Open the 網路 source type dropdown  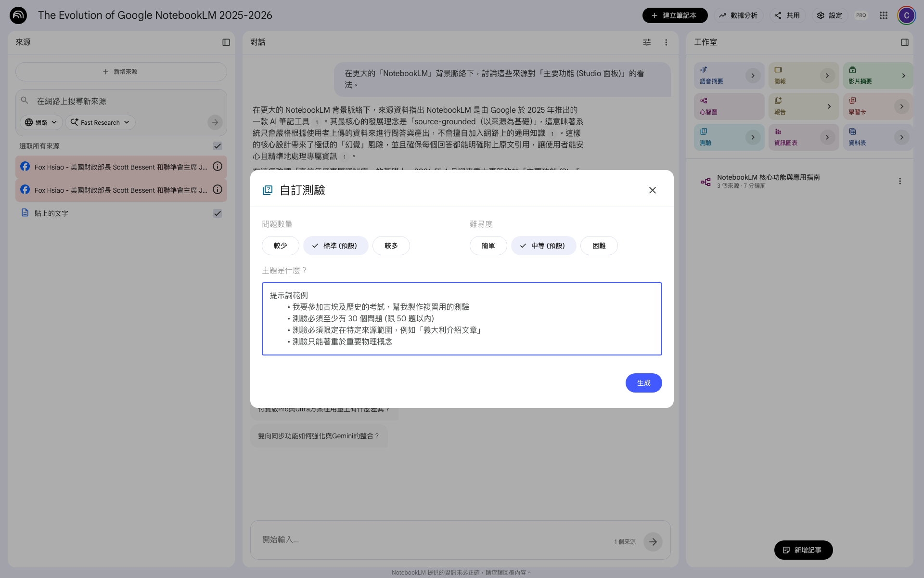pyautogui.click(x=41, y=122)
